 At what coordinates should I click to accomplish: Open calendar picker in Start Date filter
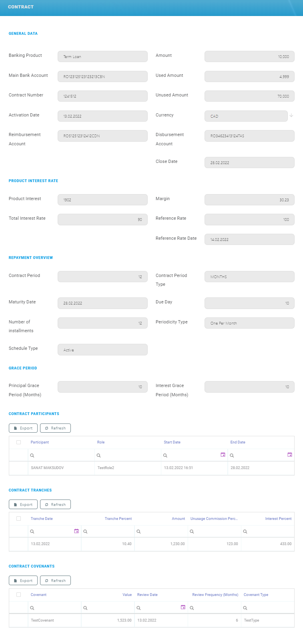click(x=223, y=455)
